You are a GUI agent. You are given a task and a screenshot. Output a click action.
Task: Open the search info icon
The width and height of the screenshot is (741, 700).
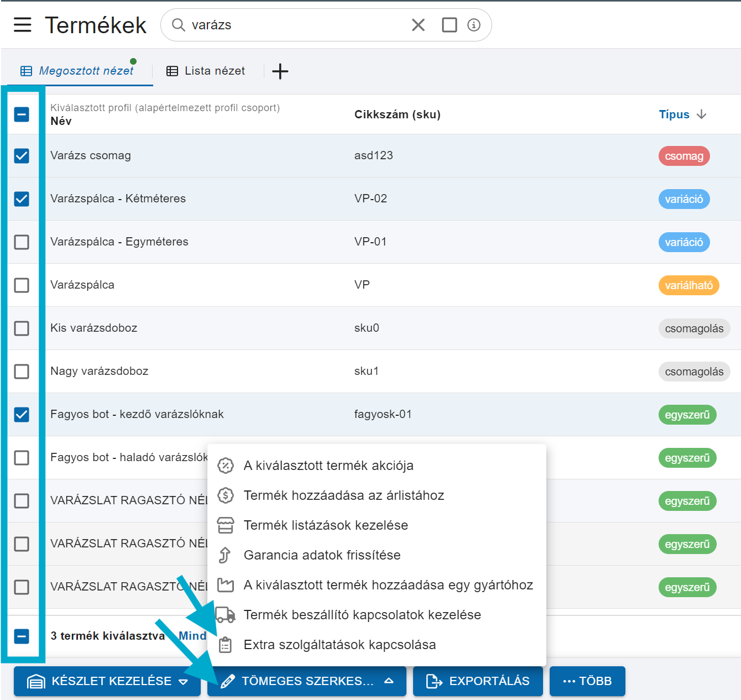(474, 25)
